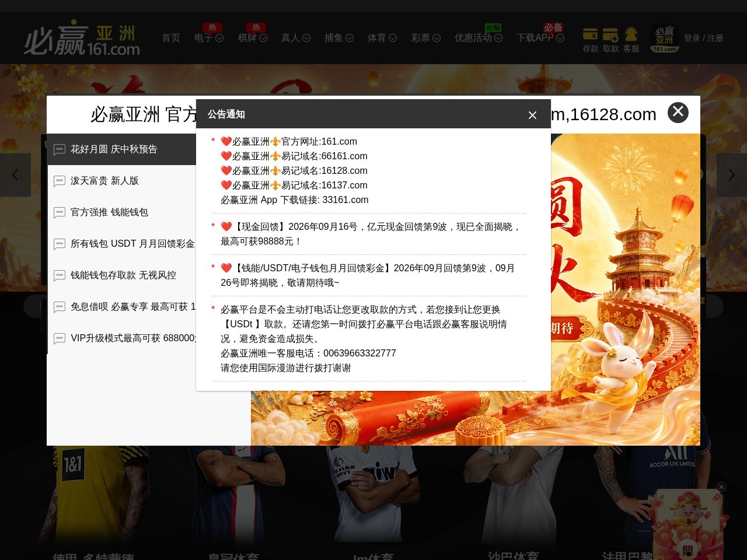Click 易记域名:16128.com line
Screen dimensions: 747x560
[294, 171]
